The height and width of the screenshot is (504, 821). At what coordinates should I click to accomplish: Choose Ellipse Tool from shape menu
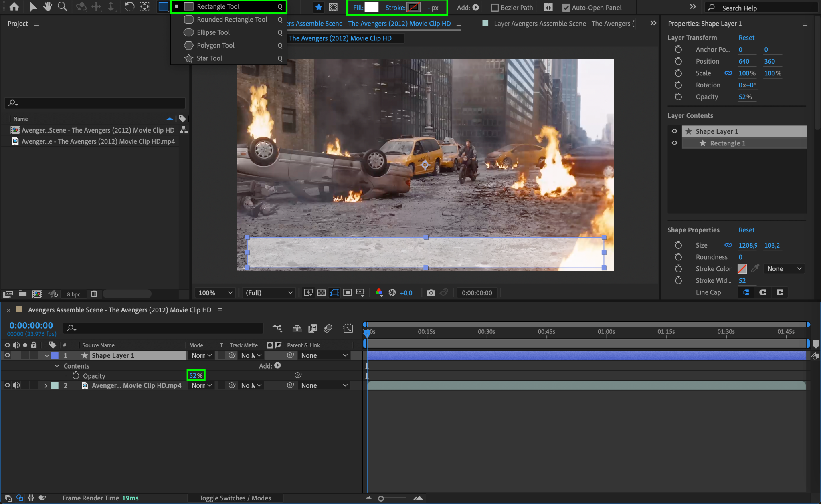(x=213, y=32)
